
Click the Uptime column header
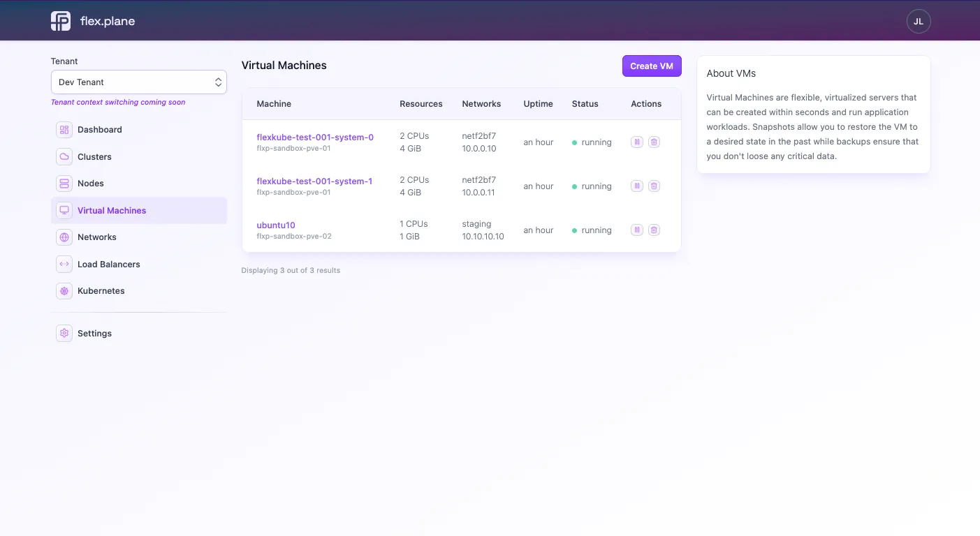click(538, 104)
